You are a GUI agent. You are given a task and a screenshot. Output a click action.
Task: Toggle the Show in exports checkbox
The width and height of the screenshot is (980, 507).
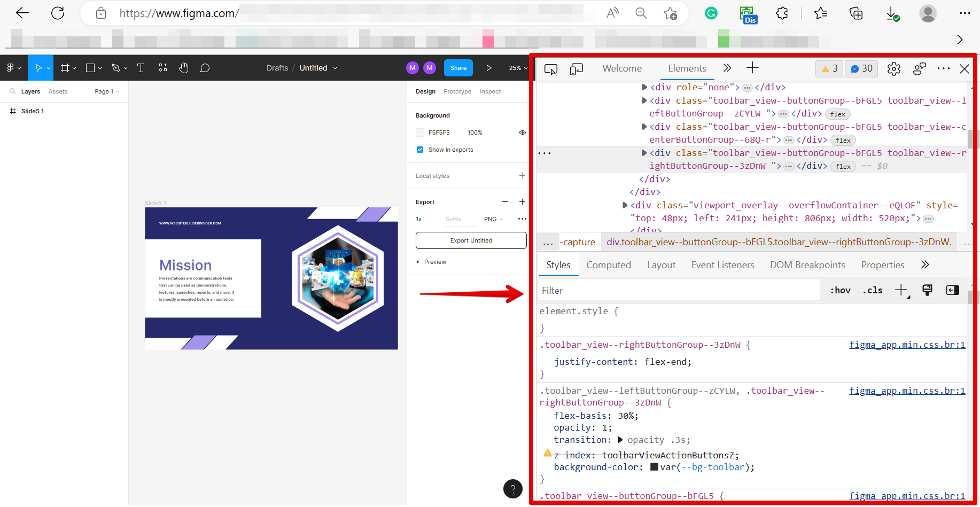tap(420, 150)
